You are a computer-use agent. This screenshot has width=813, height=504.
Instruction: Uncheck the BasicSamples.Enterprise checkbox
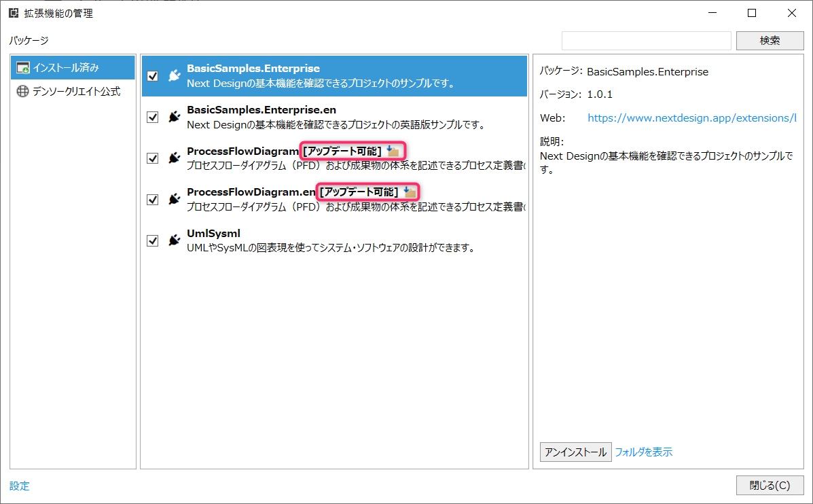click(152, 75)
